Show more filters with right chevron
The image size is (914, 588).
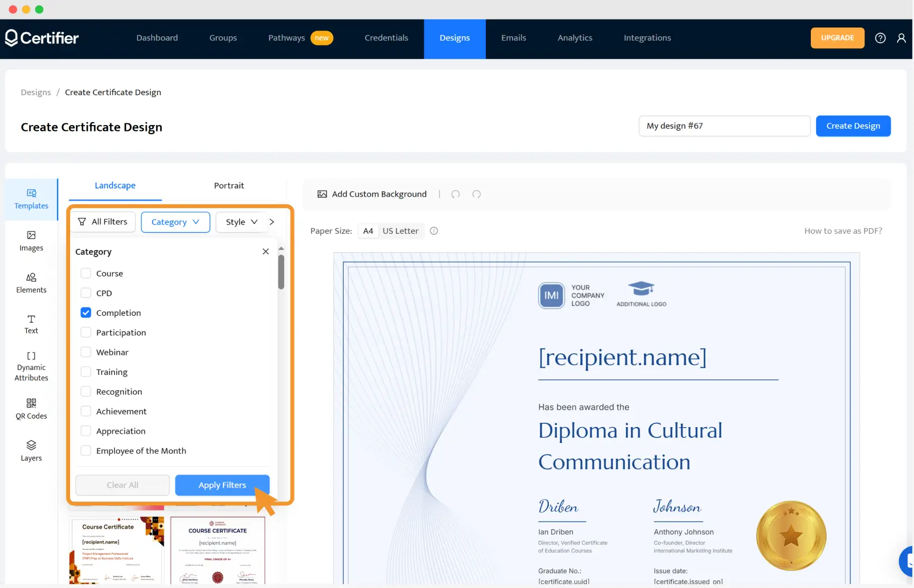(272, 222)
